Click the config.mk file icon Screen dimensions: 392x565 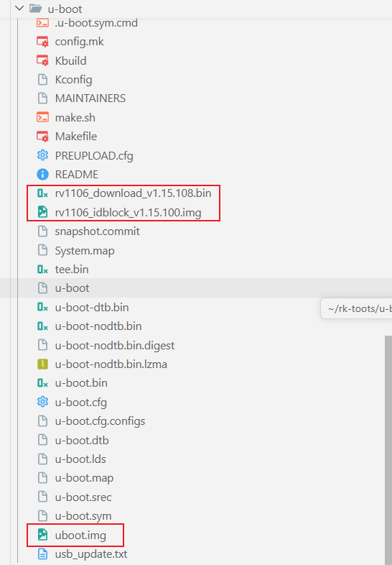pos(42,42)
